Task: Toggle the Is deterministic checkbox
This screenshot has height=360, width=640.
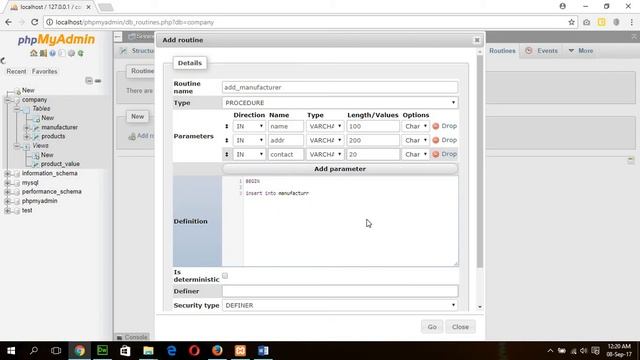Action: pos(225,276)
